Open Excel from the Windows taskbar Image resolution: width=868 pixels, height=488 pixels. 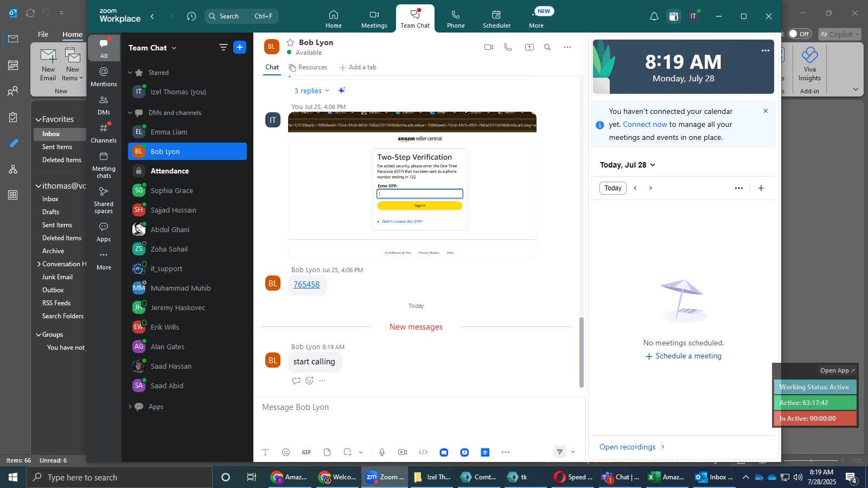click(x=667, y=477)
